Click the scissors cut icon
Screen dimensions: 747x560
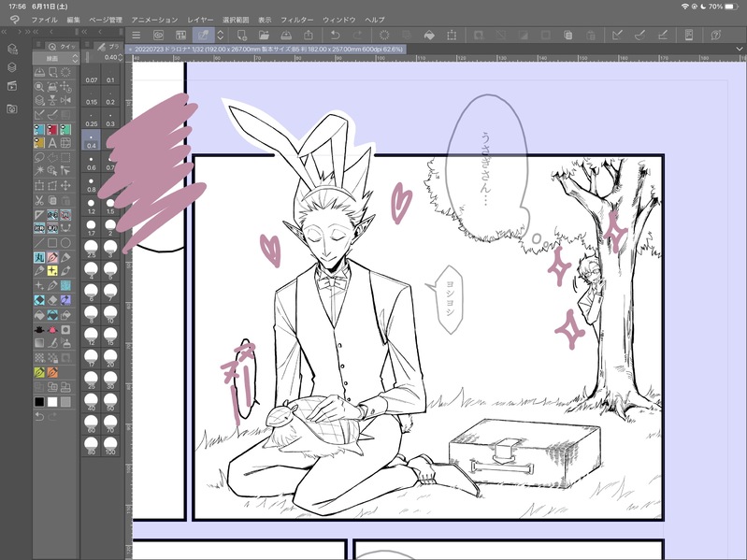coord(39,200)
